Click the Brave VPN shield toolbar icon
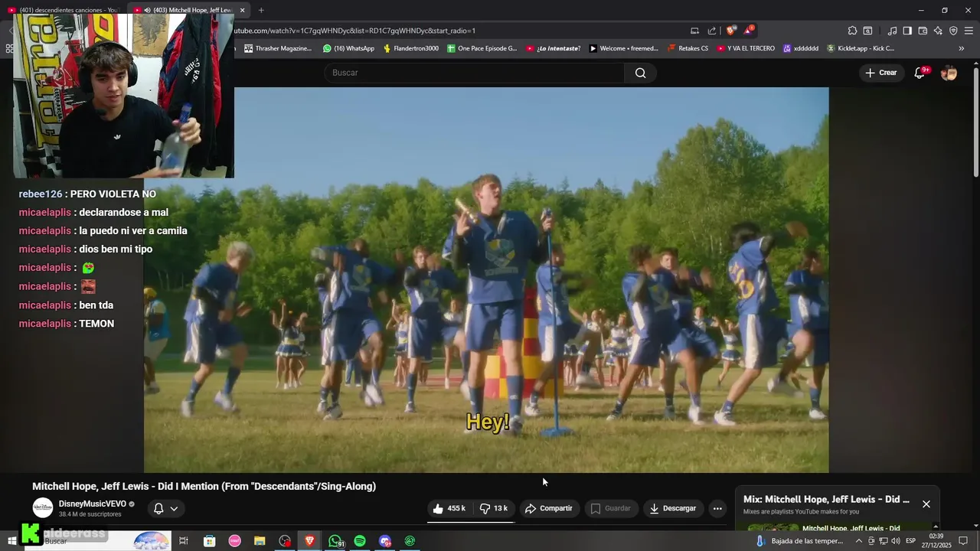This screenshot has height=551, width=980. click(953, 31)
